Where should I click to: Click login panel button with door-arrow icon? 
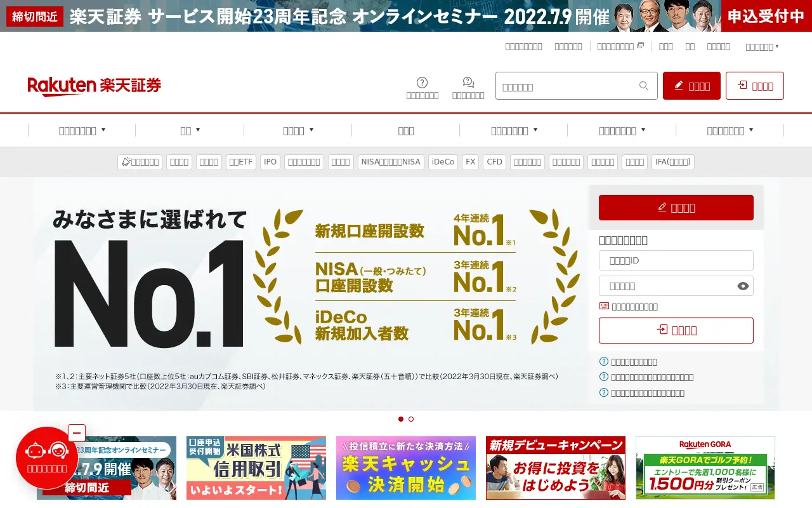point(676,330)
